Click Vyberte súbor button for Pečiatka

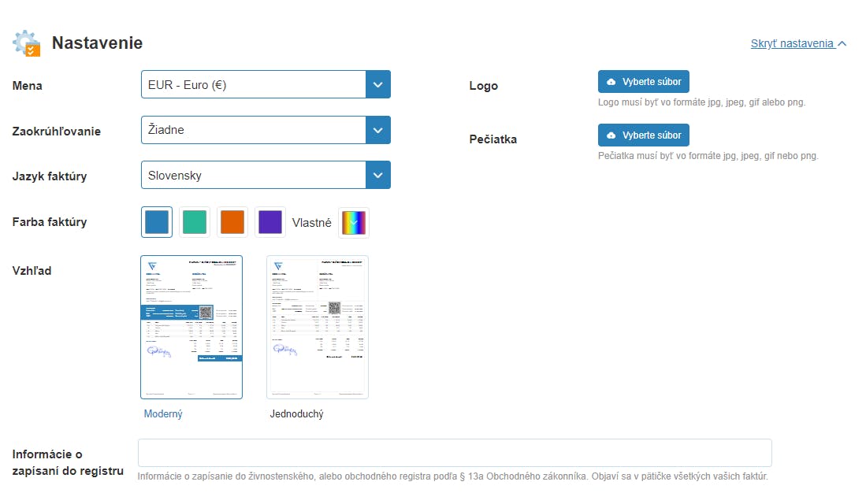(x=644, y=135)
